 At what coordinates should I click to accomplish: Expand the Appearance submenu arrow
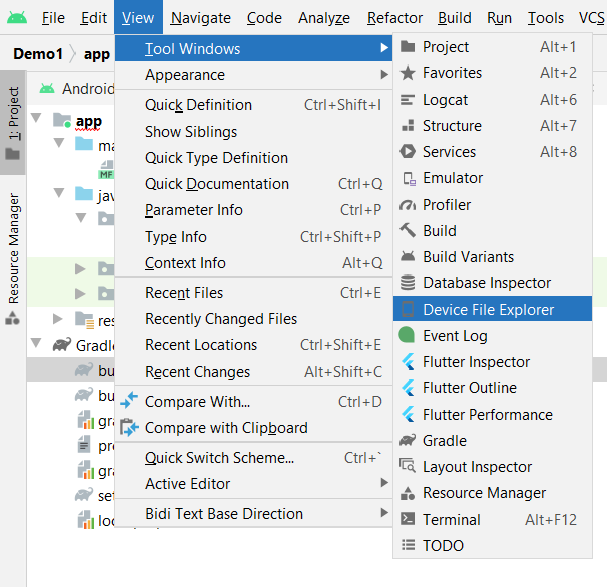coord(384,74)
